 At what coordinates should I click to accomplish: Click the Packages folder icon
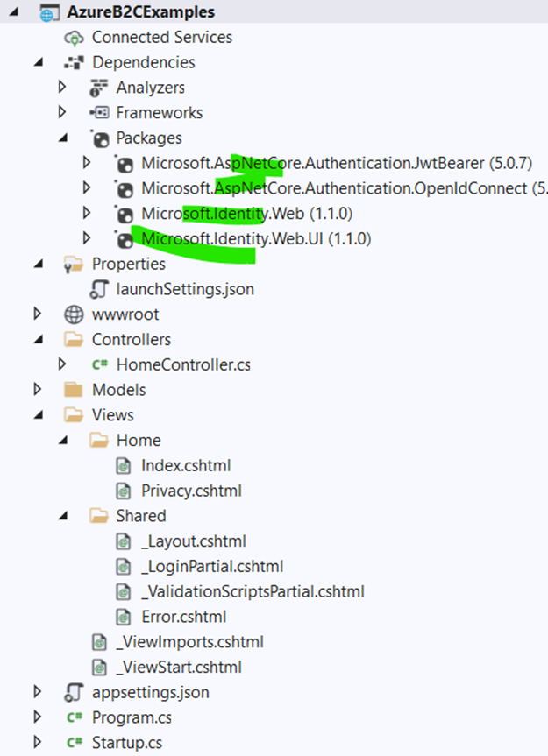point(100,138)
